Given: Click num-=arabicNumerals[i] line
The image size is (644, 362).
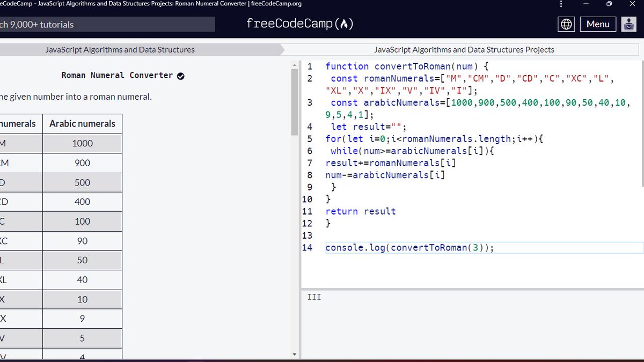Looking at the screenshot, I should pyautogui.click(x=385, y=175).
